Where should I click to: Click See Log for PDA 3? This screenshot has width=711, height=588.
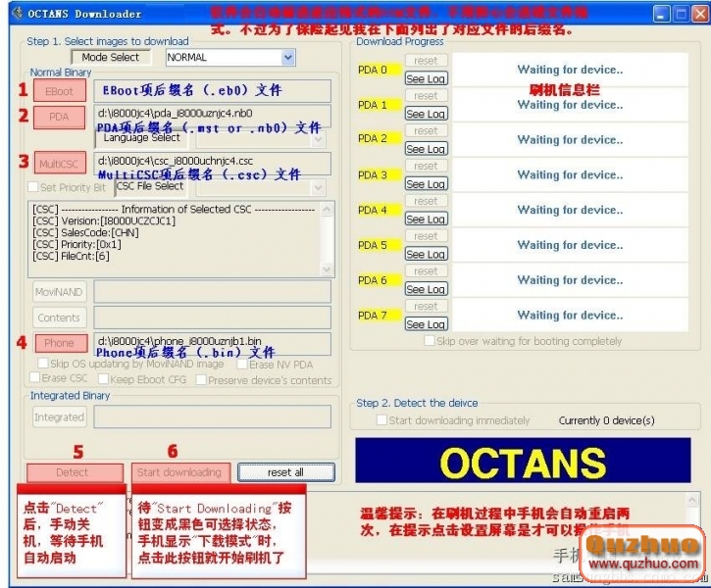pos(426,184)
